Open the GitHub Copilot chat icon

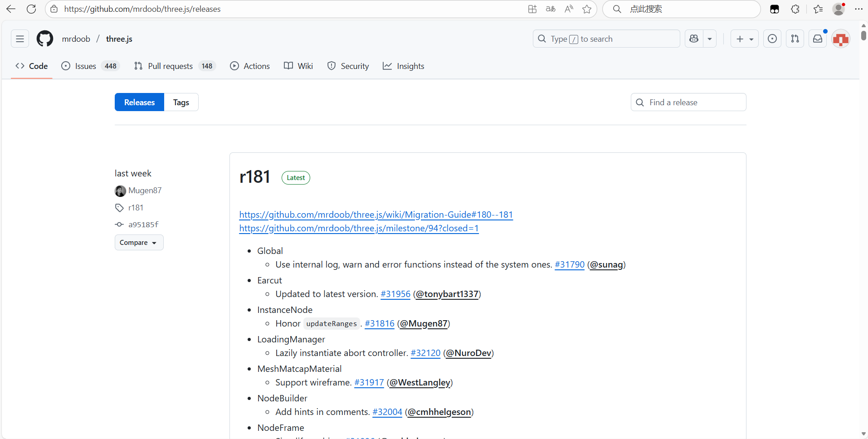[694, 39]
